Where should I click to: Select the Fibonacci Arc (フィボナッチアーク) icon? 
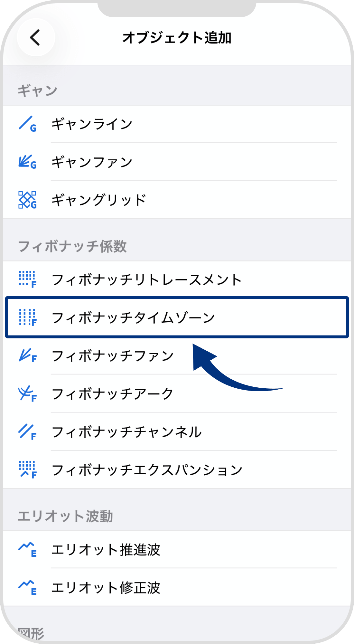point(27,393)
